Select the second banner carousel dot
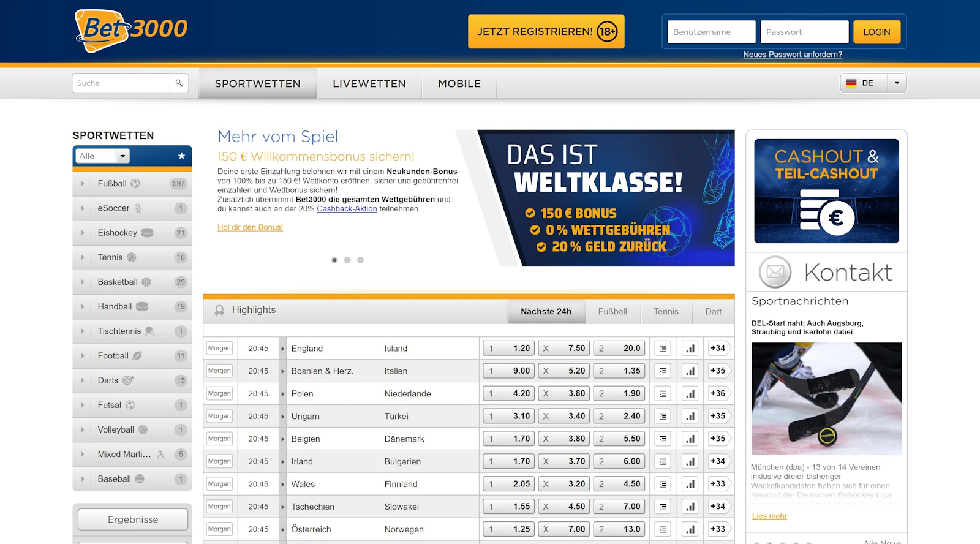 (x=347, y=260)
